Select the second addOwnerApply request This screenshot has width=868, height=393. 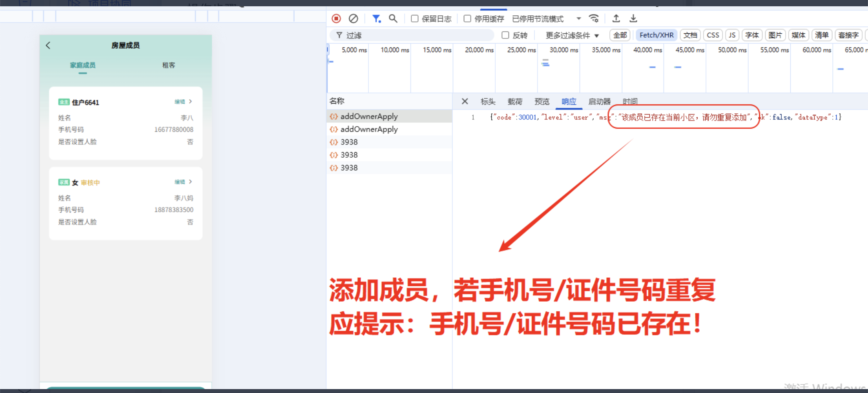click(x=369, y=129)
